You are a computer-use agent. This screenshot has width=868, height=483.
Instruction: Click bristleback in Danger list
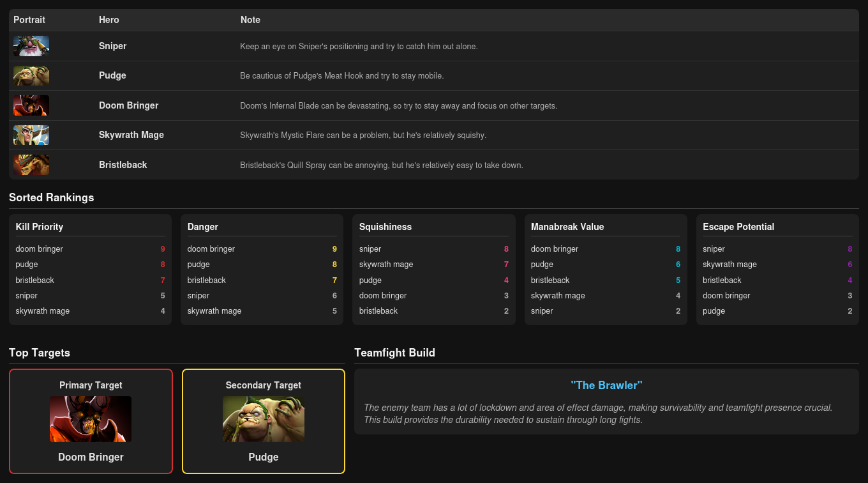tap(207, 280)
